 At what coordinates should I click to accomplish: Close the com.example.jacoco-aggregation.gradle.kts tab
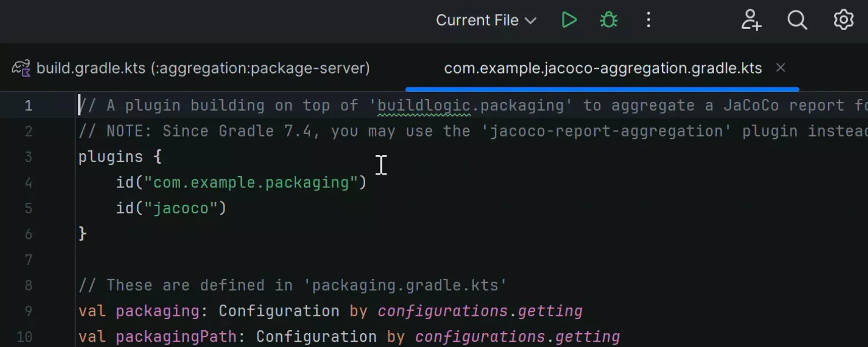click(780, 68)
